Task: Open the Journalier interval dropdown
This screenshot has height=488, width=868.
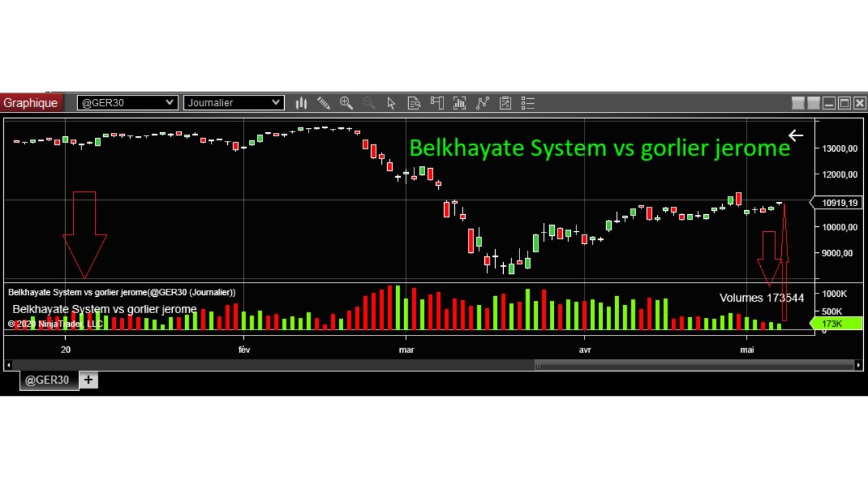Action: [x=233, y=102]
